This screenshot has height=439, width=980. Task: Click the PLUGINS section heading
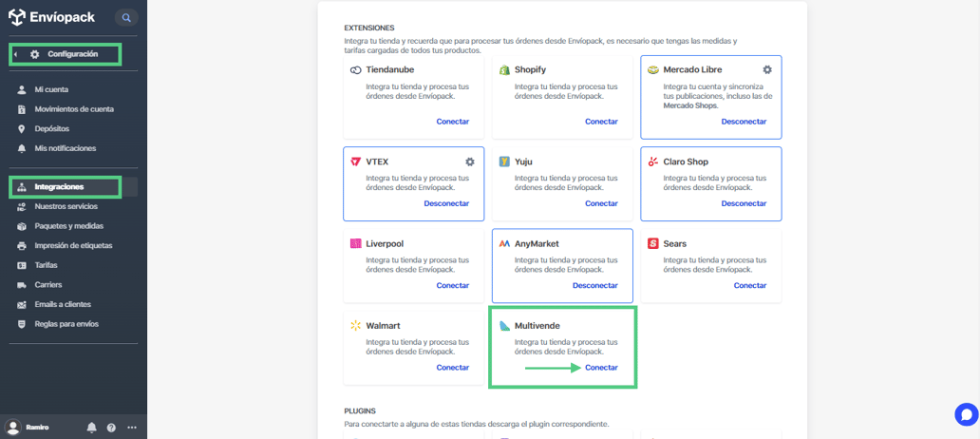tap(359, 410)
